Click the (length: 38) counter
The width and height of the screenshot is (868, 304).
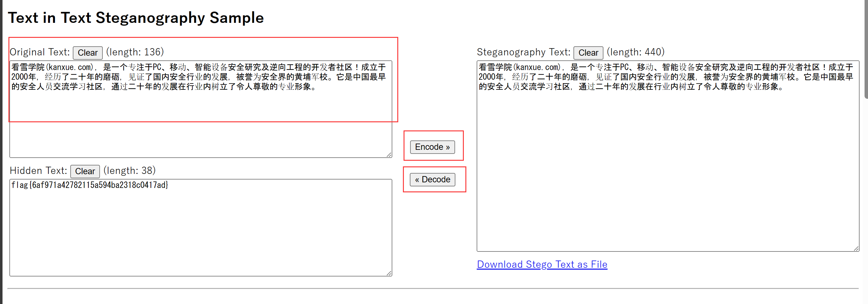(129, 170)
